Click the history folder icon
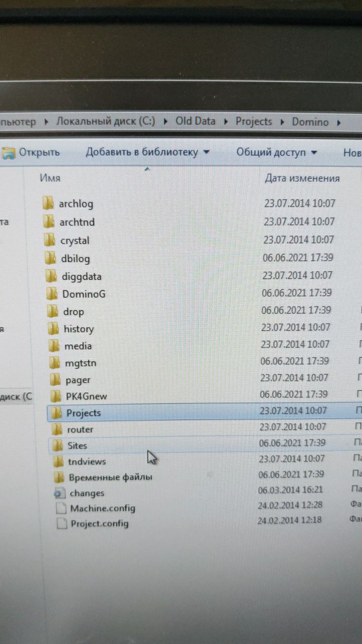This screenshot has height=644, width=362. click(53, 329)
